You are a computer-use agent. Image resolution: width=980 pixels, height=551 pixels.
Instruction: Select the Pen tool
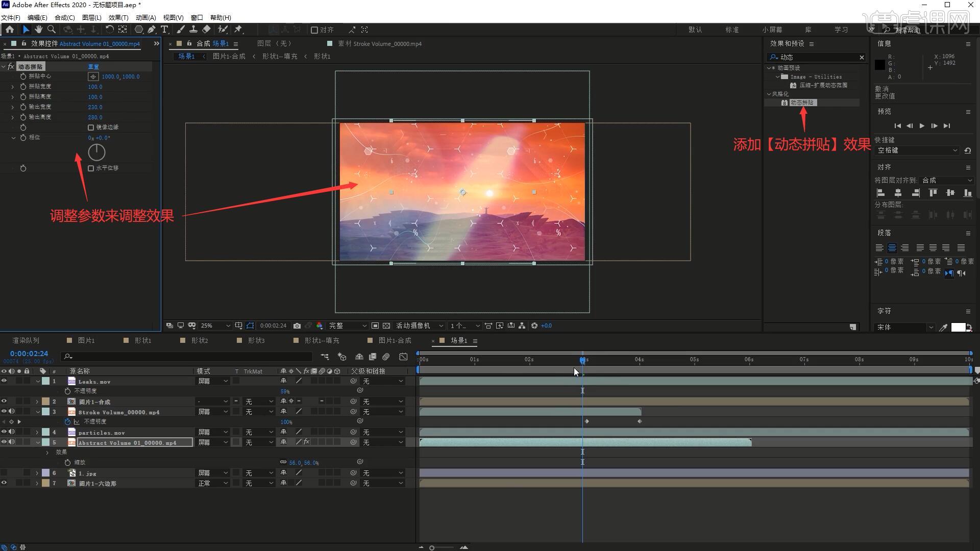152,30
